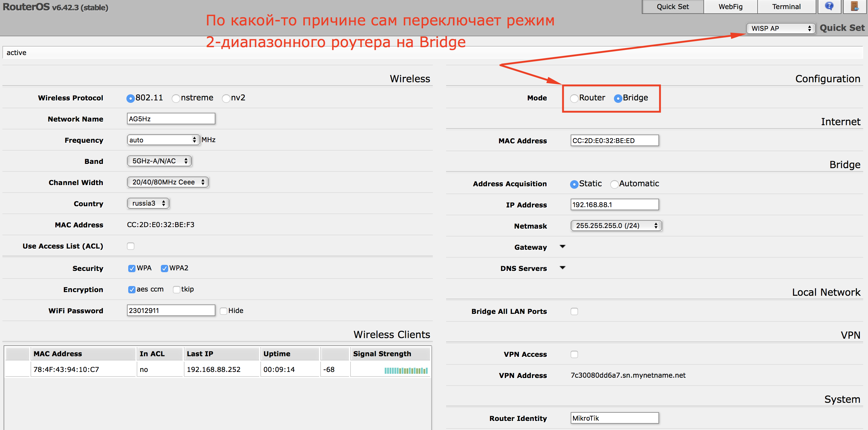Image resolution: width=868 pixels, height=430 pixels.
Task: Click the wireless MAC CC:2D:E0:32:BE:F3
Action: pos(160,225)
